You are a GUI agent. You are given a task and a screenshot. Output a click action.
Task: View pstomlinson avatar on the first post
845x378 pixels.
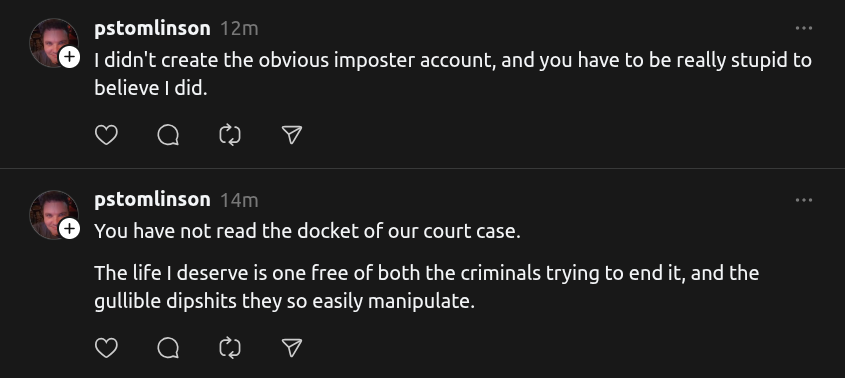(54, 43)
